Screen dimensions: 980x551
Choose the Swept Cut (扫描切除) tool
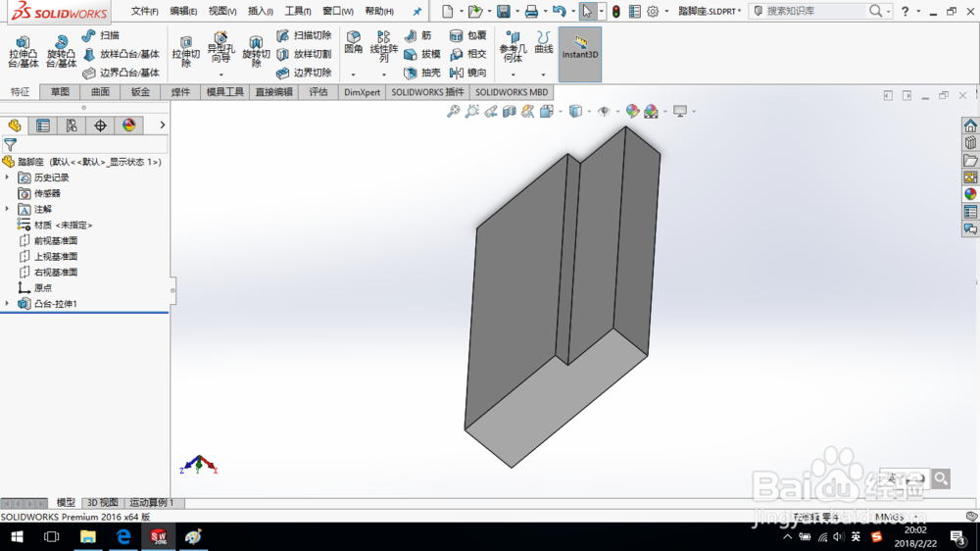(x=304, y=35)
